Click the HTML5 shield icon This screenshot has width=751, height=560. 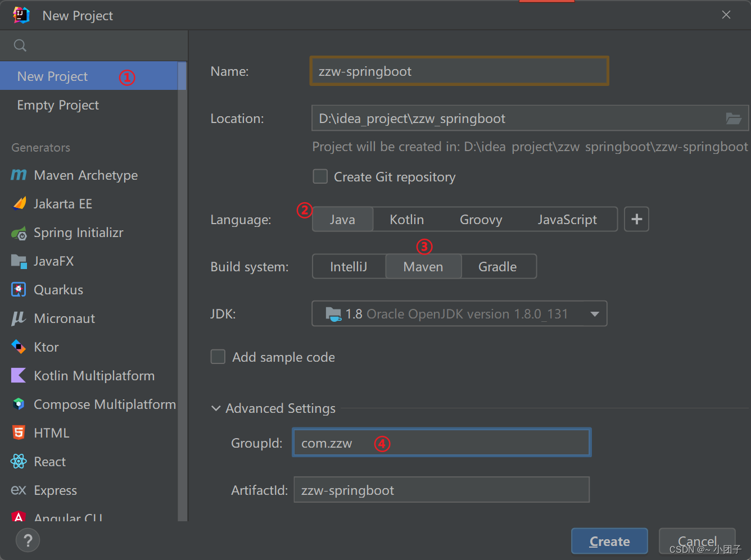click(x=19, y=432)
